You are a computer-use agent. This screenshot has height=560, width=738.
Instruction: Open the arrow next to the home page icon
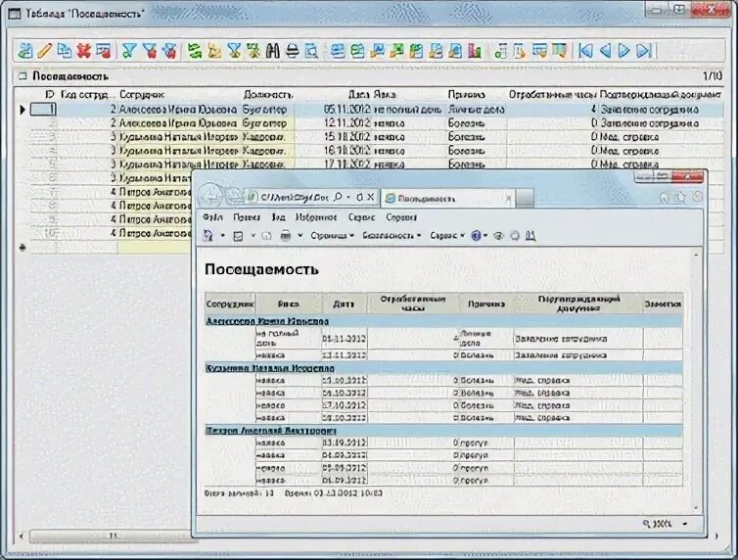222,235
